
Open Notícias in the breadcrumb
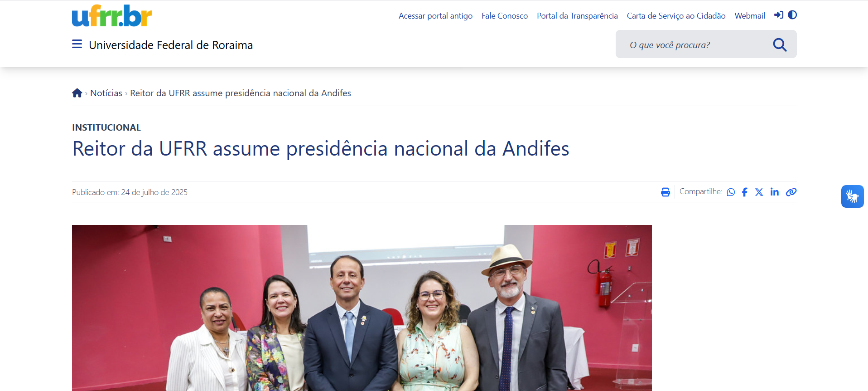click(106, 93)
